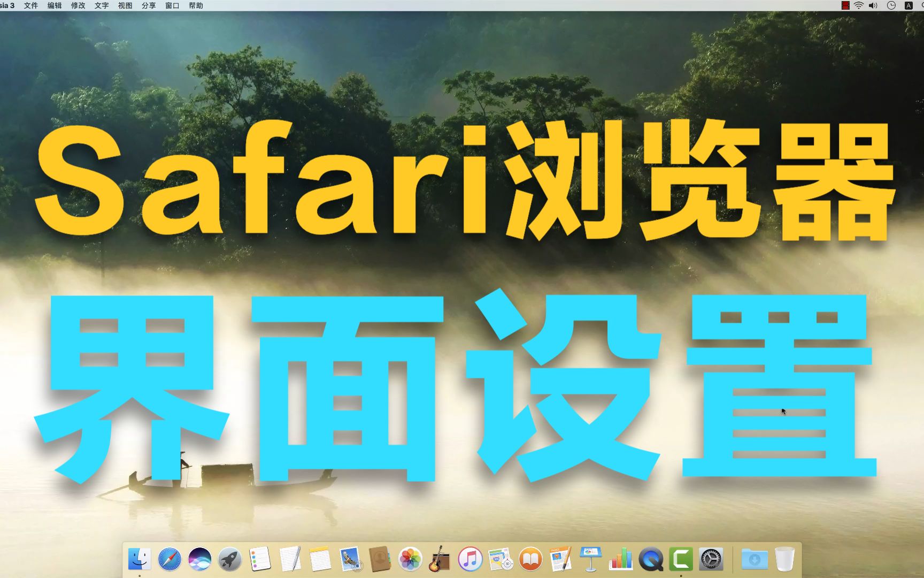The image size is (924, 578).
Task: Open the 帮助 menu
Action: pyautogui.click(x=196, y=5)
